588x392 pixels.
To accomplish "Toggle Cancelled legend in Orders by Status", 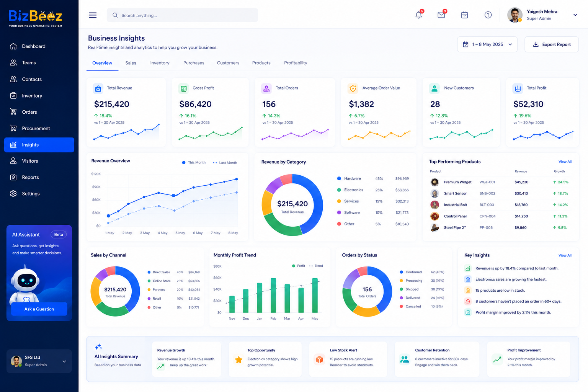I will point(410,306).
